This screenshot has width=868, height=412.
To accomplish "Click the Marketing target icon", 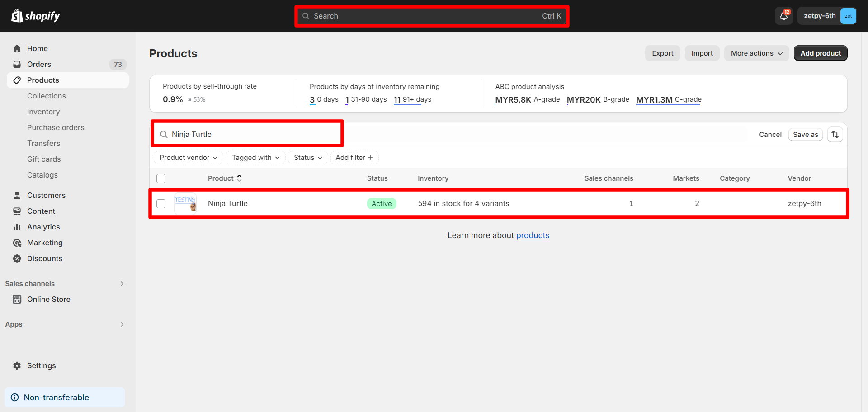I will point(17,243).
